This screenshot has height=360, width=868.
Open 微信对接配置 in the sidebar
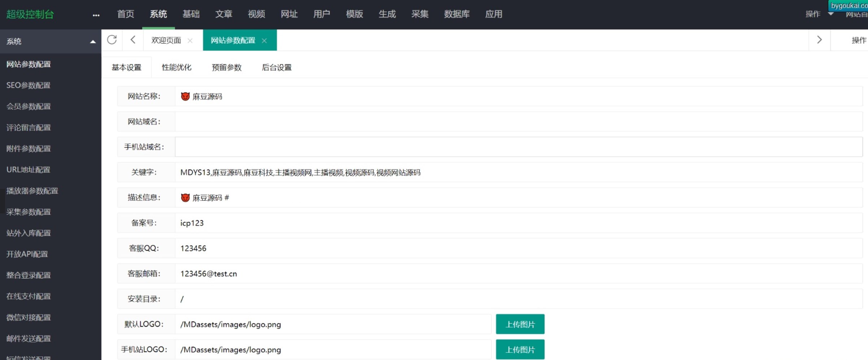click(29, 317)
